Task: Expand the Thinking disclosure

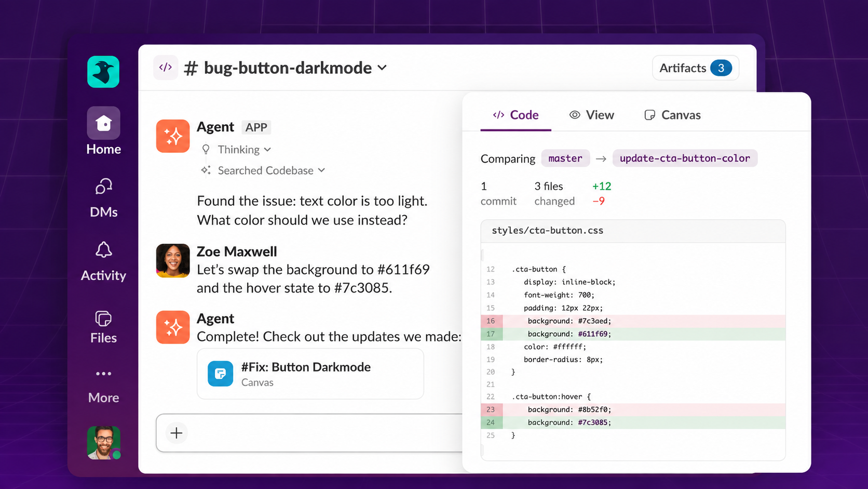Action: [x=237, y=150]
